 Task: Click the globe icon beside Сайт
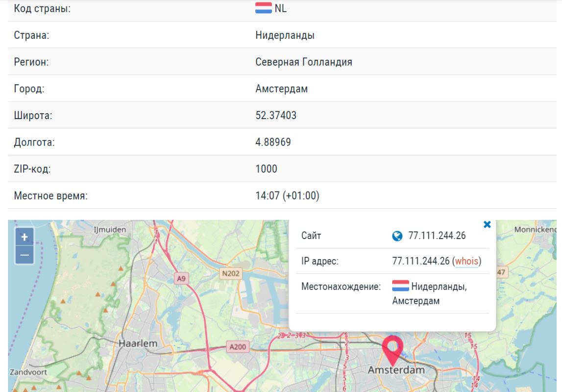click(397, 236)
